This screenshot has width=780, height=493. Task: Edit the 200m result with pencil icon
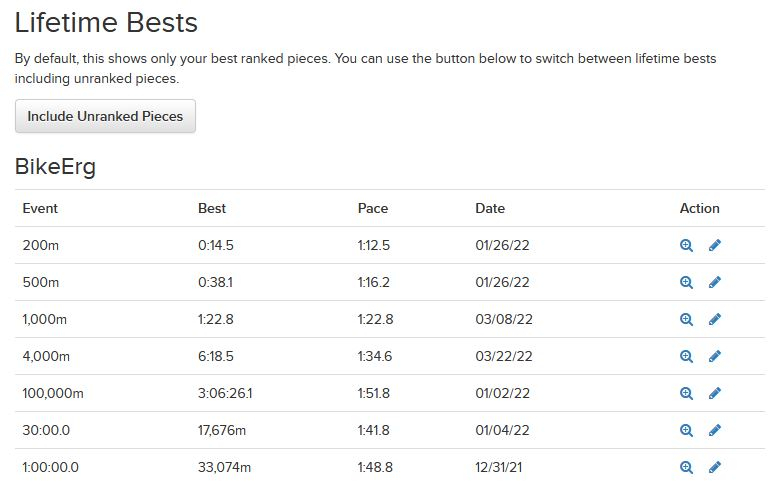715,245
